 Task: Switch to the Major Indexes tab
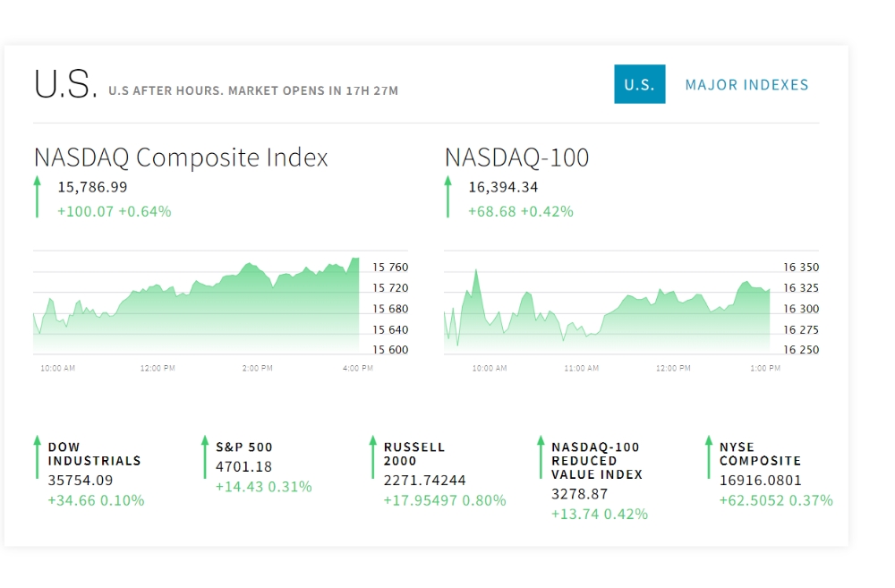pyautogui.click(x=746, y=84)
